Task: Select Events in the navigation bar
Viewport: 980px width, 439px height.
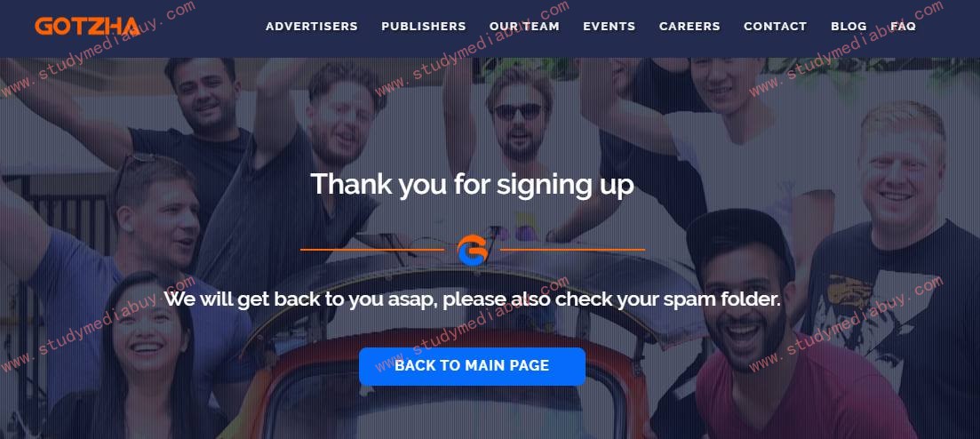Action: (x=610, y=27)
